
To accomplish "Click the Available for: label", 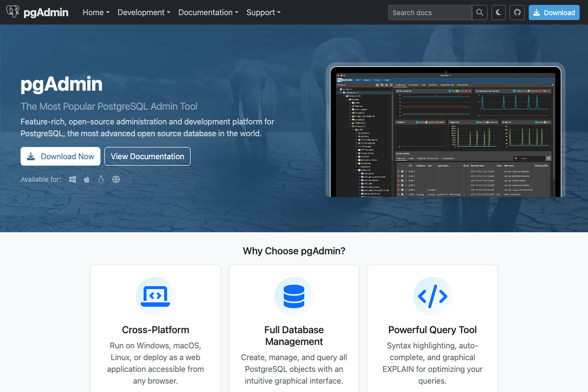I will point(41,179).
